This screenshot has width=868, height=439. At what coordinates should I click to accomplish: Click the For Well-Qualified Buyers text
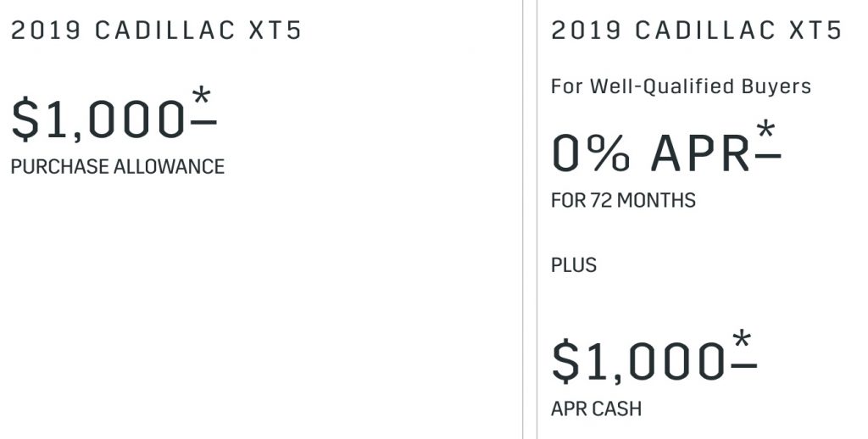point(681,87)
